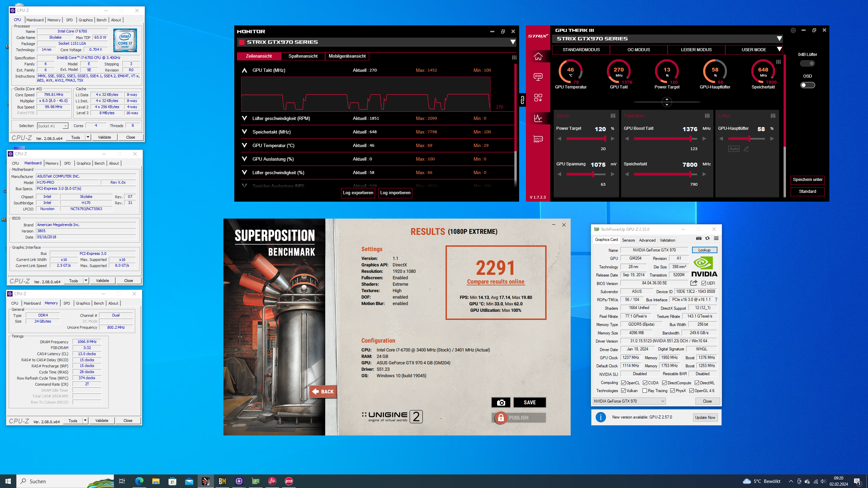The width and height of the screenshot is (868, 488).
Task: Edit the fan curve with the pencil icon
Action: point(746,149)
